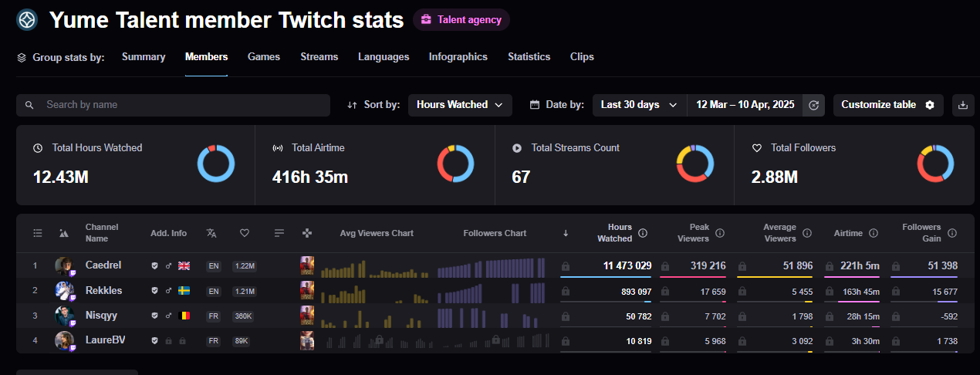
Task: Click the Hours Watched info icon
Action: tap(643, 233)
